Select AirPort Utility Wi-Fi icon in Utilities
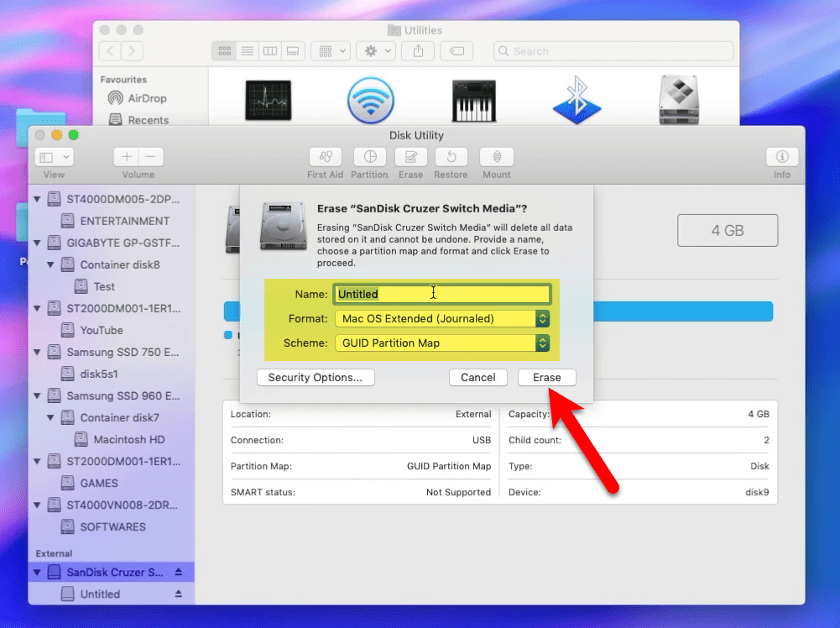 coord(371,100)
